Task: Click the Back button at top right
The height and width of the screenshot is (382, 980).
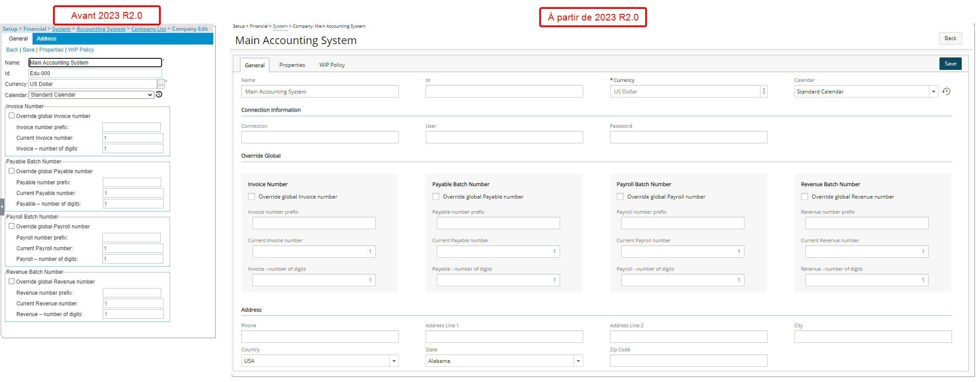Action: point(951,38)
